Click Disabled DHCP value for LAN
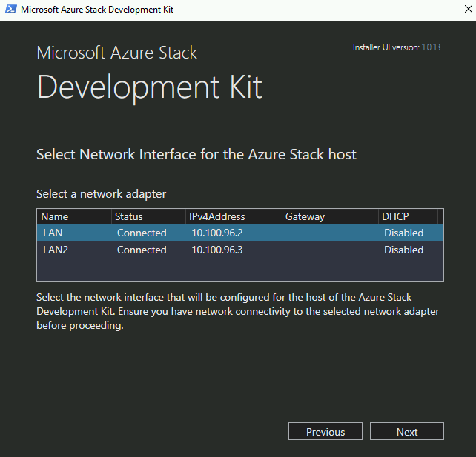This screenshot has width=476, height=457. (x=404, y=233)
